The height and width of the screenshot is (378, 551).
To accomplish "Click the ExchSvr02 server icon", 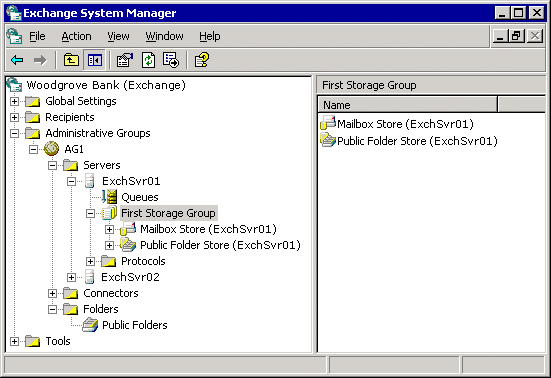I will coord(90,277).
